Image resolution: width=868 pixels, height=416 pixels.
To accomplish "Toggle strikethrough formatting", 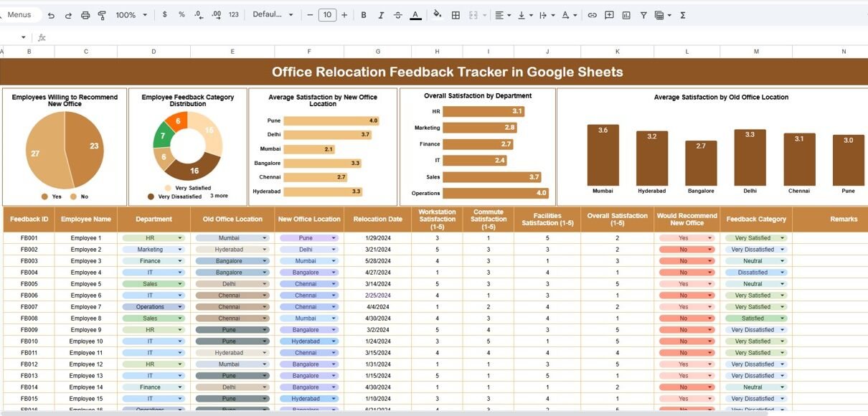I will pos(398,15).
